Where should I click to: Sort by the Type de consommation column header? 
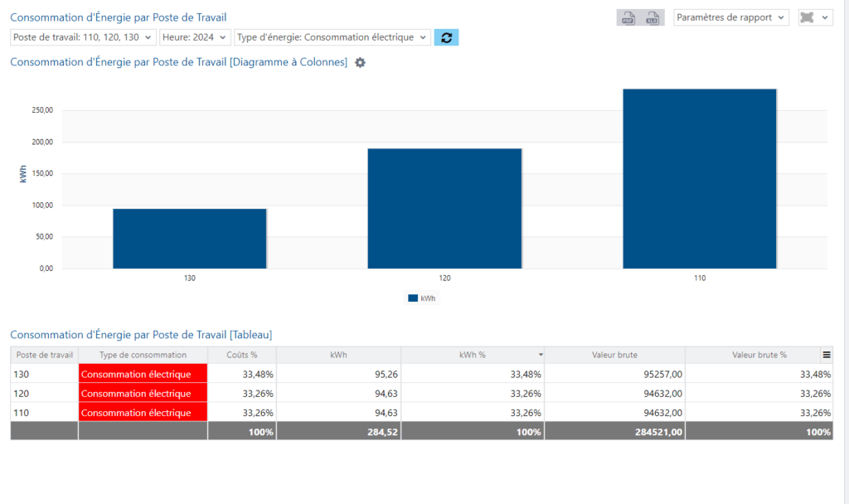143,355
